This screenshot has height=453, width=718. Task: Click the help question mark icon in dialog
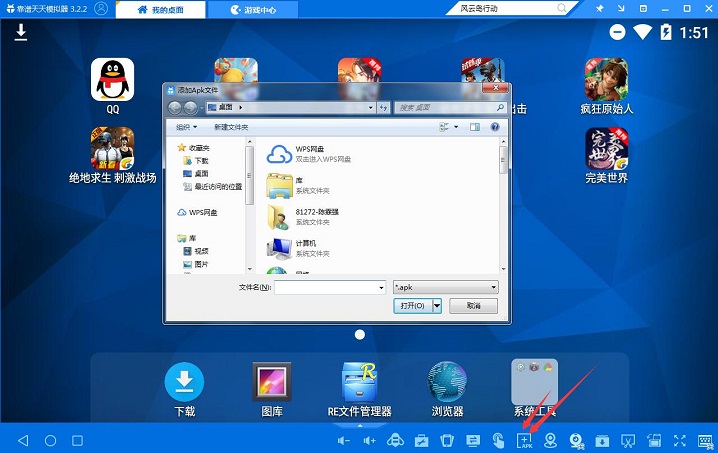tap(495, 127)
